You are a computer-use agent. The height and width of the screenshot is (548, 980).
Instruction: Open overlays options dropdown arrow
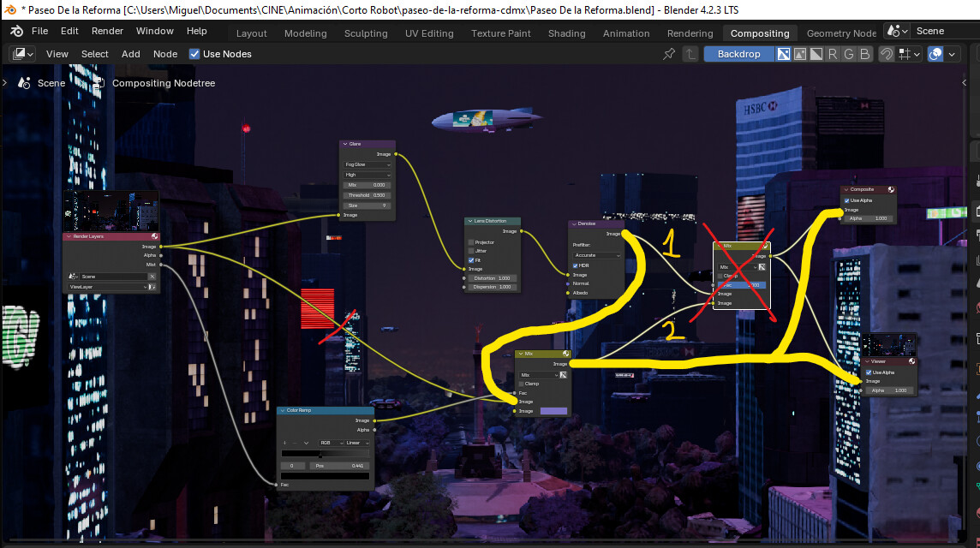[952, 54]
